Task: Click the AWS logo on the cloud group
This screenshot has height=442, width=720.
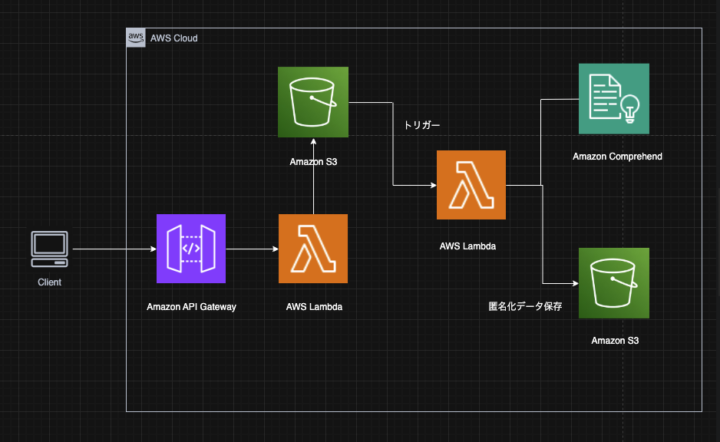Action: tap(136, 38)
